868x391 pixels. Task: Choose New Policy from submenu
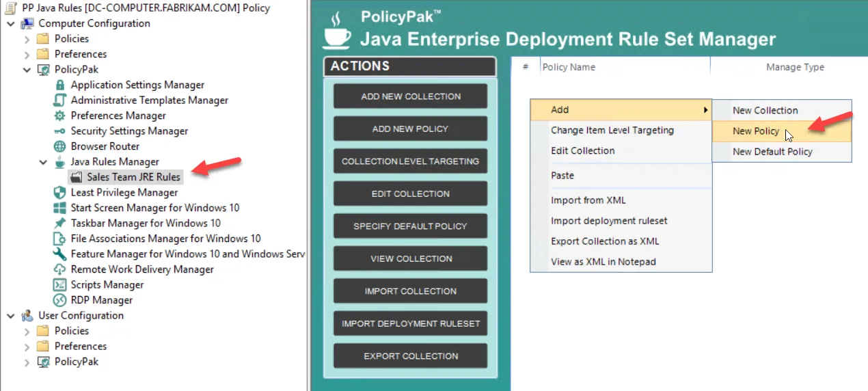[x=782, y=131]
